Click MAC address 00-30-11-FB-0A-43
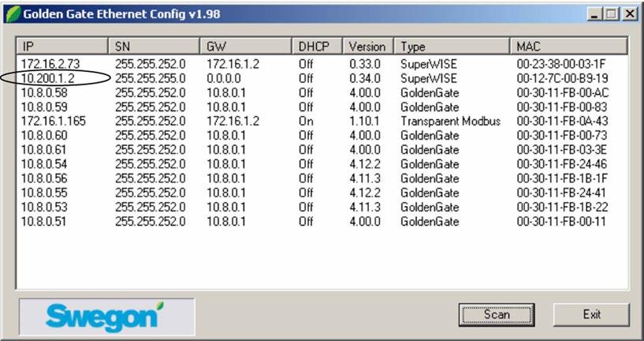 [x=562, y=122]
